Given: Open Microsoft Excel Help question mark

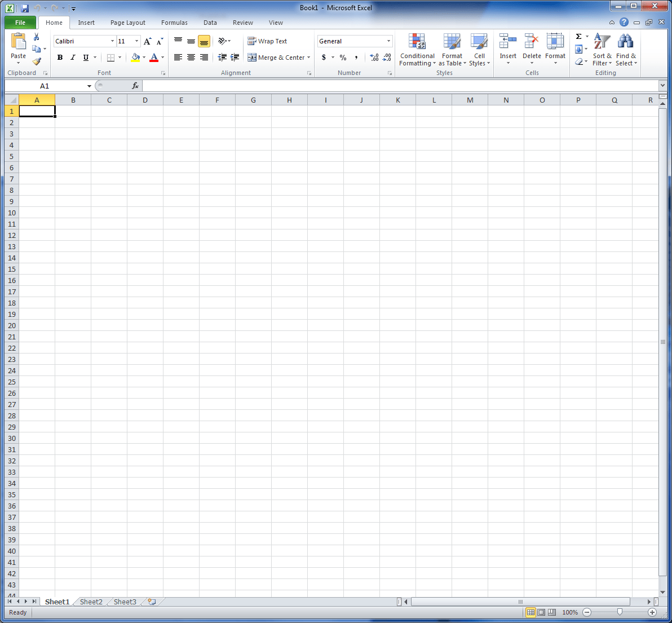Looking at the screenshot, I should pos(624,23).
